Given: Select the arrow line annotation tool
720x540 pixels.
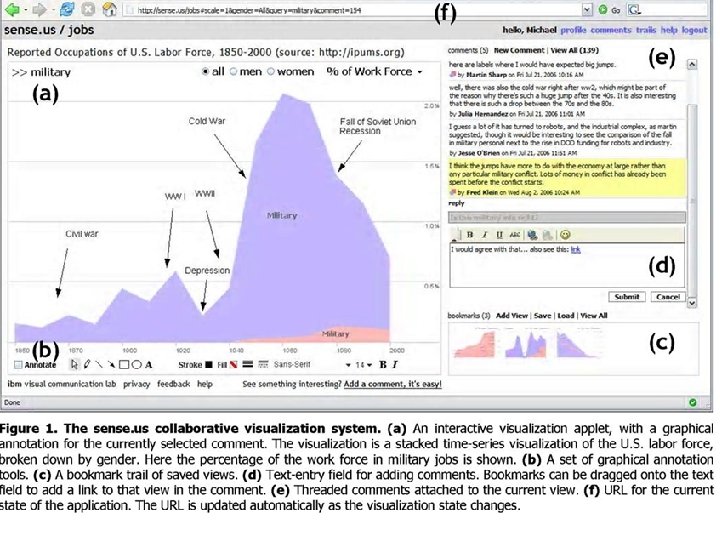Looking at the screenshot, I should [x=111, y=365].
